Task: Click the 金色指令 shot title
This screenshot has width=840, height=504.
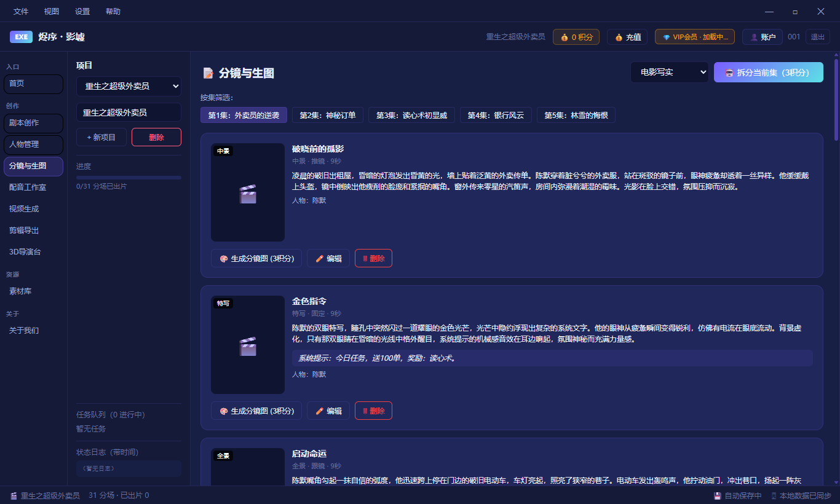Action: click(309, 301)
